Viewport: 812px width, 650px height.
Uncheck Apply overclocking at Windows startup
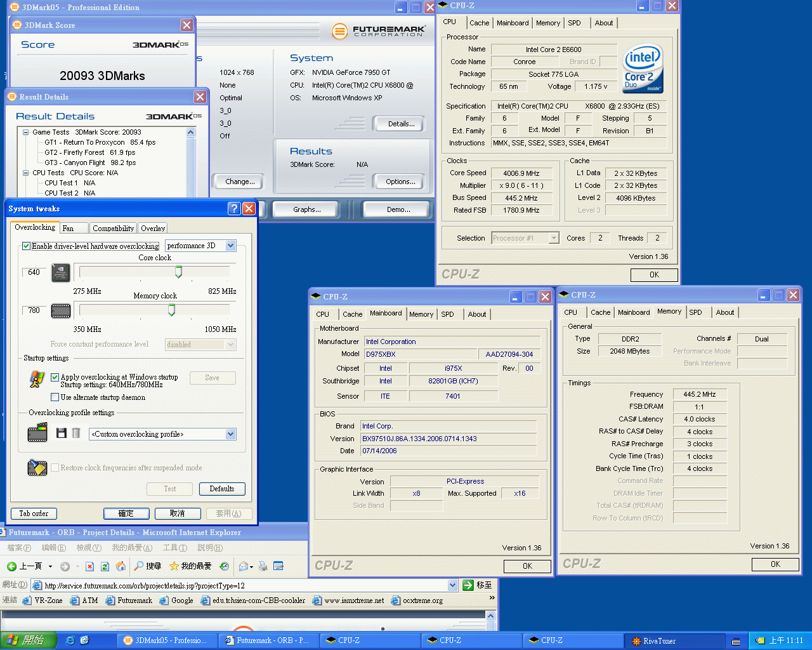[55, 377]
